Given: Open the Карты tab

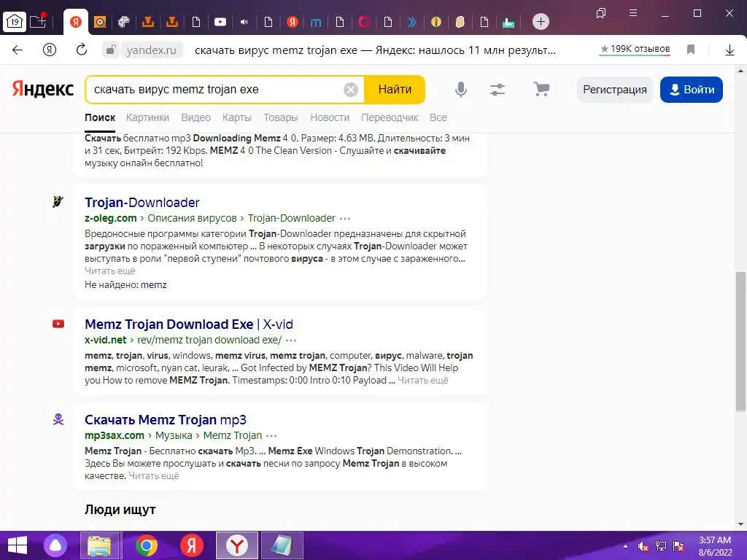Looking at the screenshot, I should tap(237, 117).
